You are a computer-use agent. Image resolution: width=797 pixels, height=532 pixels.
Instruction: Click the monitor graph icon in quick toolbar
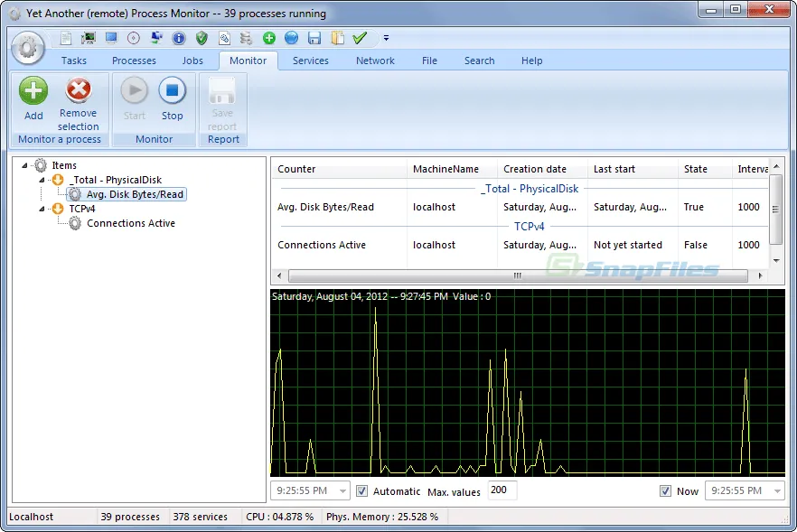89,38
